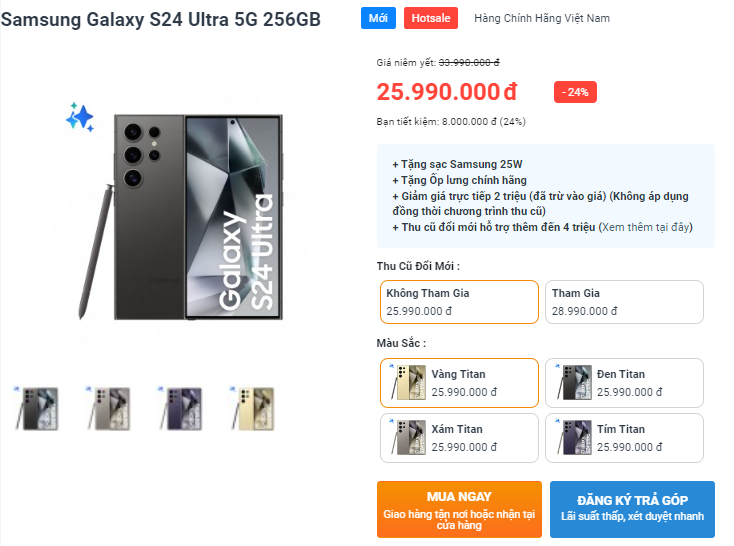
Task: Click the red Hotsale tag
Action: point(431,18)
